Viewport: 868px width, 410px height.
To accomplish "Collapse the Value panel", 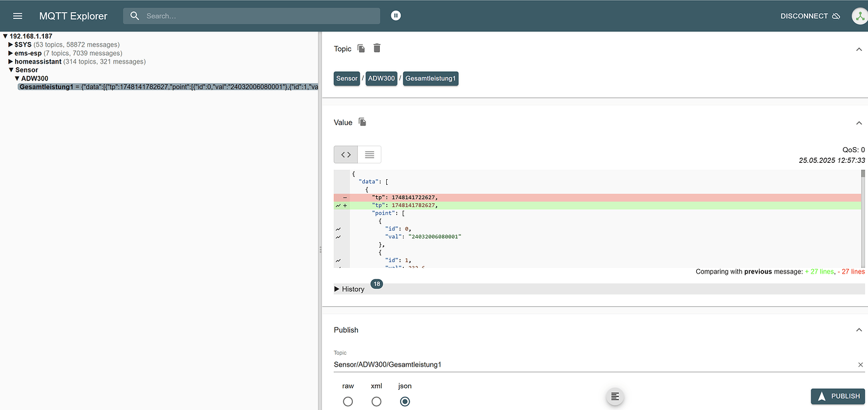I will [x=859, y=123].
